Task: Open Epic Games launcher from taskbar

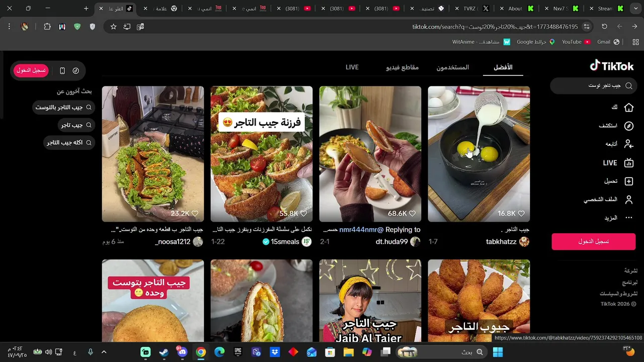Action: [238, 352]
